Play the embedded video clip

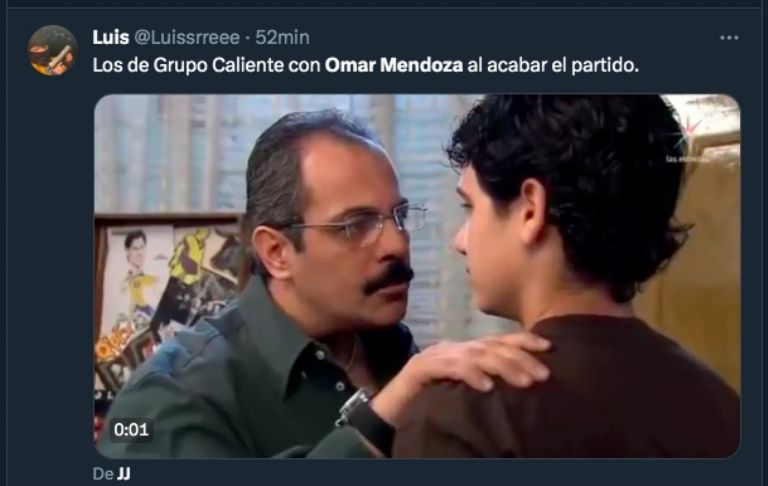[417, 276]
